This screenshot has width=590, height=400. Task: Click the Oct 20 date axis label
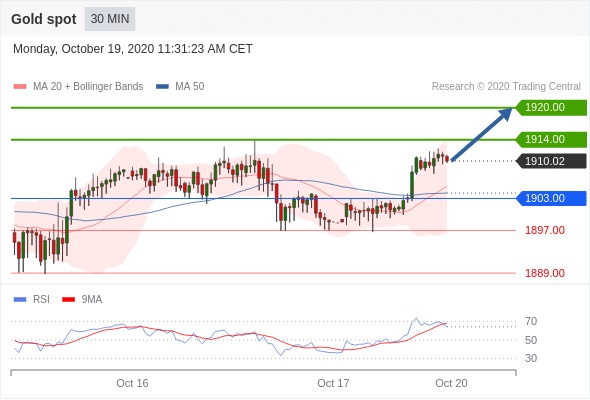(x=451, y=383)
